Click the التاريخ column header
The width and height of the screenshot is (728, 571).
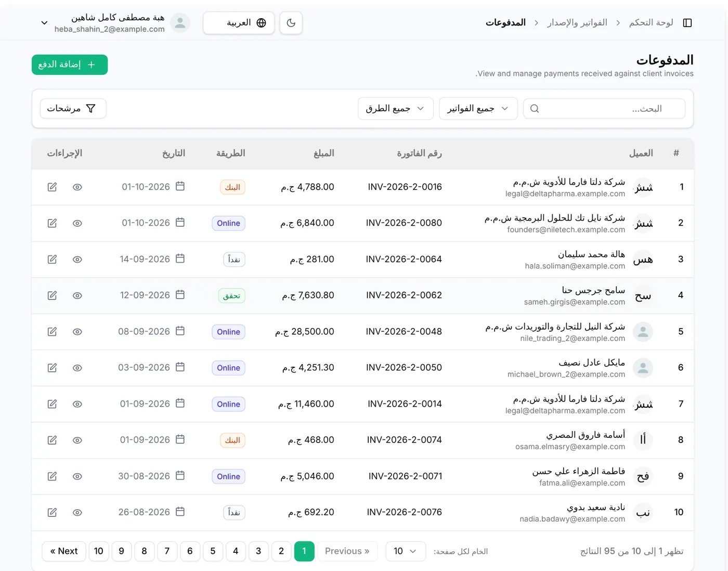coord(174,153)
